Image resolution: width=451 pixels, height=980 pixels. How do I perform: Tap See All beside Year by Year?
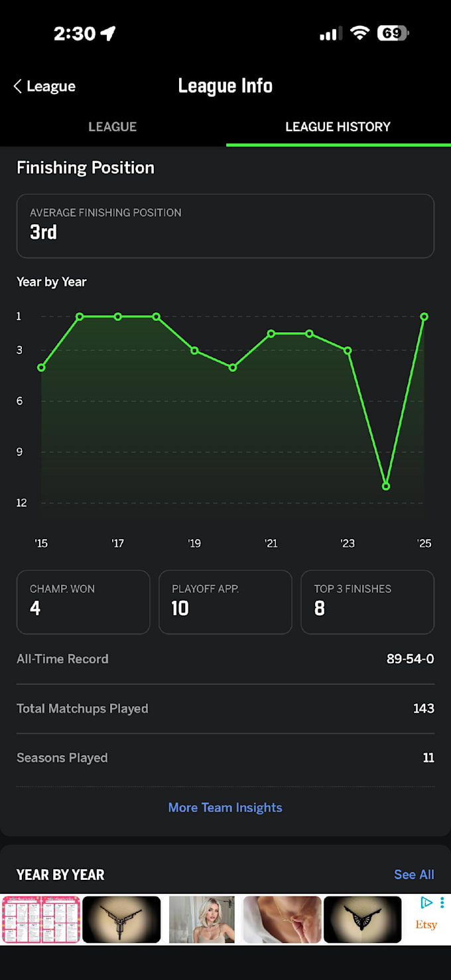414,875
